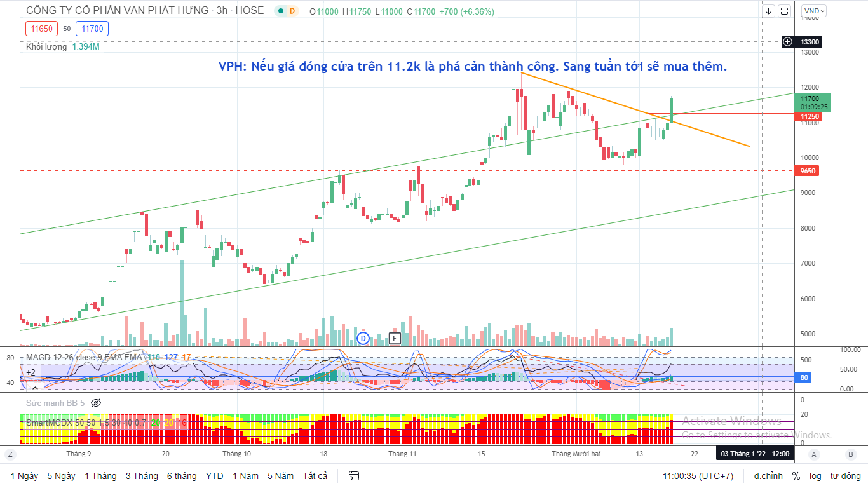
Task: Click the orange D delayed-data badge
Action: [292, 11]
